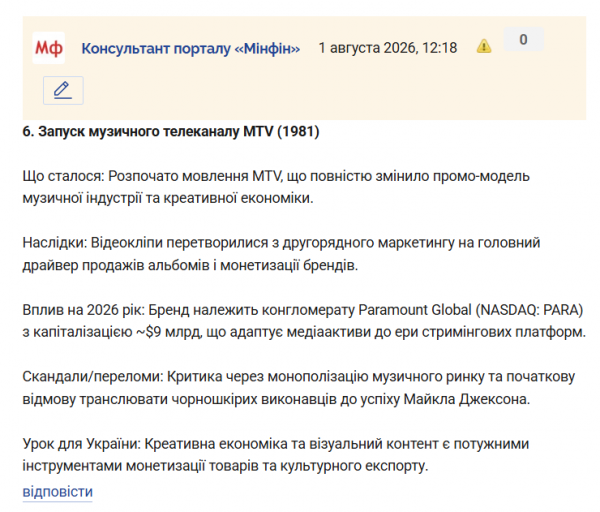Click the timestamp 1 августа 2026, 12:18

388,48
